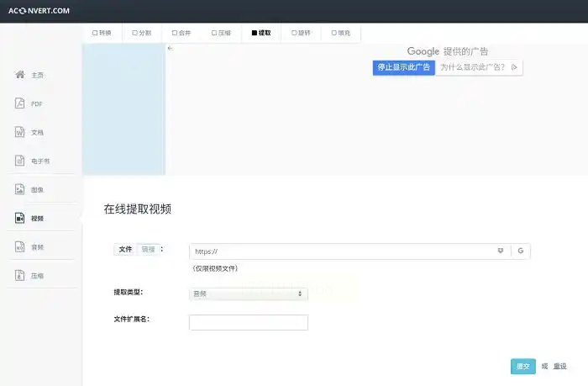Open the PDF converter sidebar icon
Viewport: 588px width, 386px height.
[21, 104]
